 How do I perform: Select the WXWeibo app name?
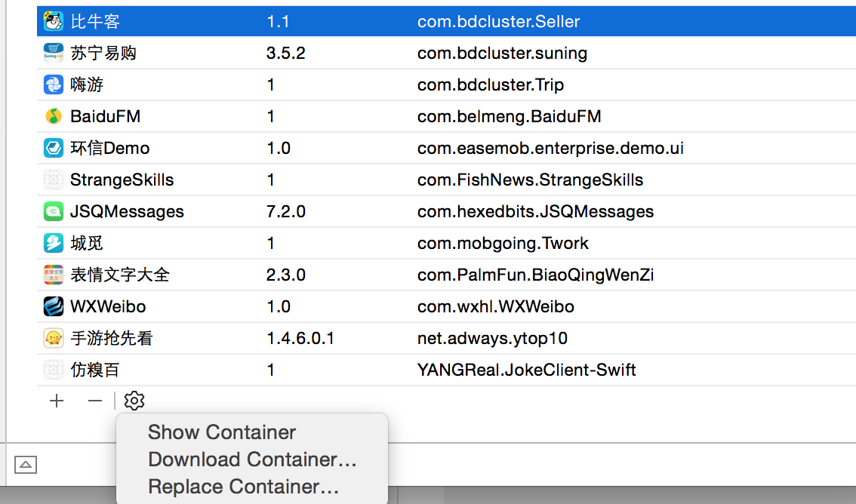(108, 306)
